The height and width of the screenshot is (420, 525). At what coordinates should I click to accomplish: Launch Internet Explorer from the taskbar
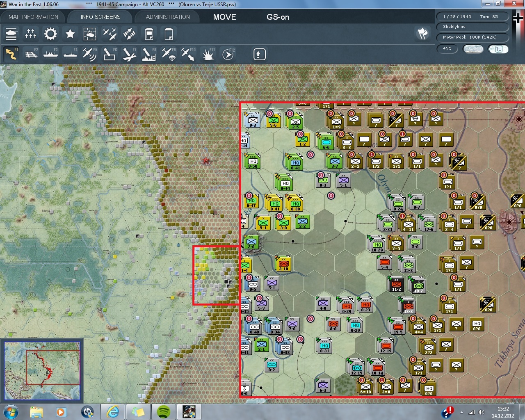click(x=112, y=411)
